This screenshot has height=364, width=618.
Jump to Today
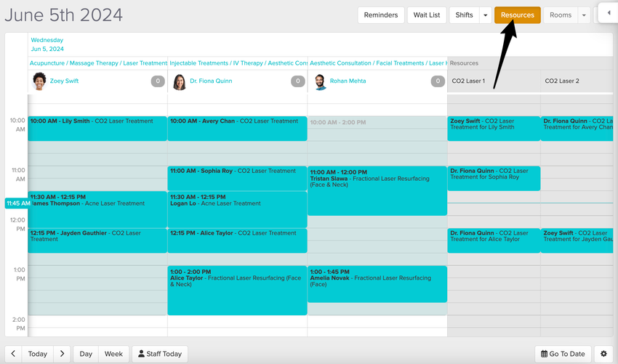37,354
